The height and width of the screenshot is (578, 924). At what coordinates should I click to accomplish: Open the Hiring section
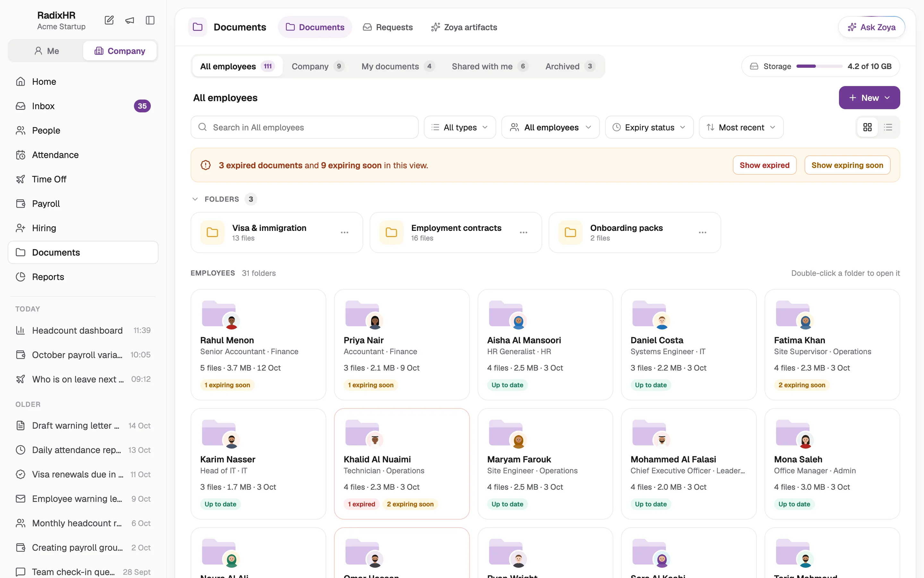[83, 228]
